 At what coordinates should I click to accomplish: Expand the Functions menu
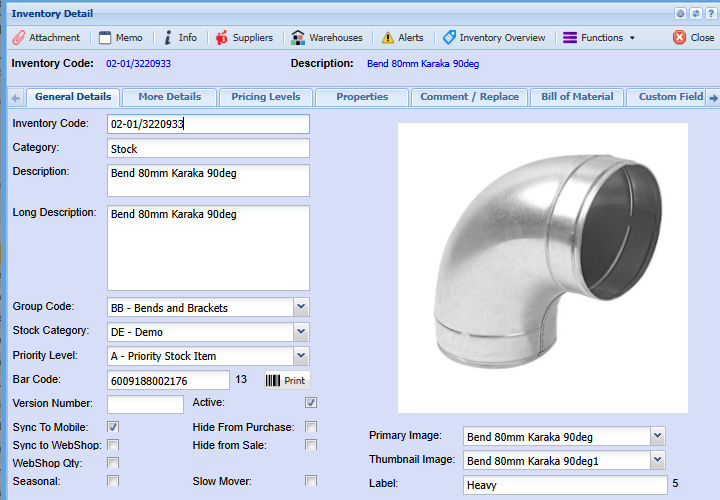598,38
